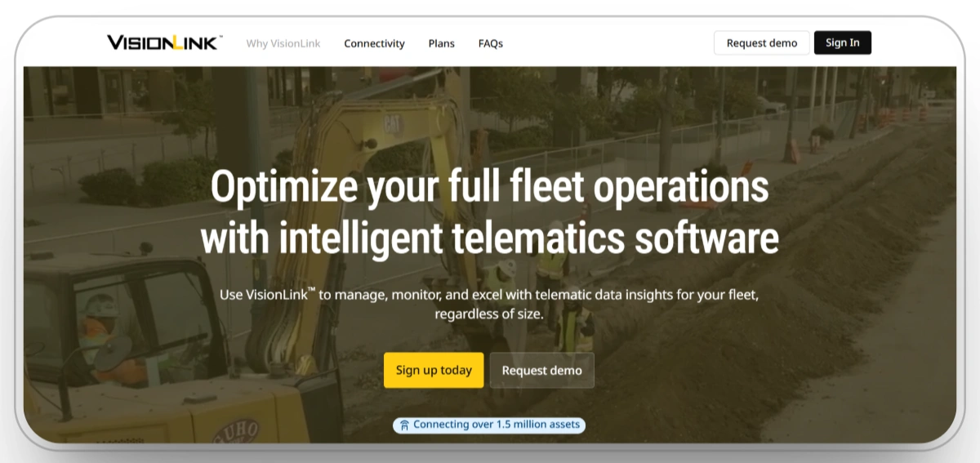This screenshot has height=463, width=980.
Task: Click Request demo in the header
Action: (x=762, y=43)
